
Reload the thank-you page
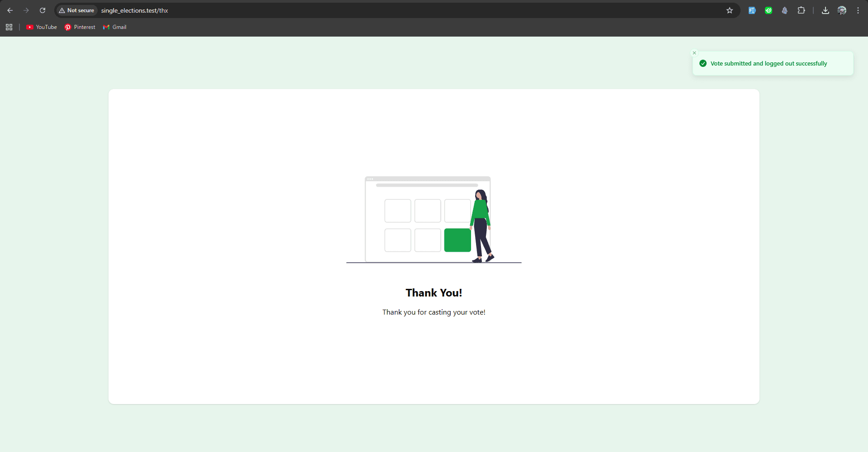point(42,10)
